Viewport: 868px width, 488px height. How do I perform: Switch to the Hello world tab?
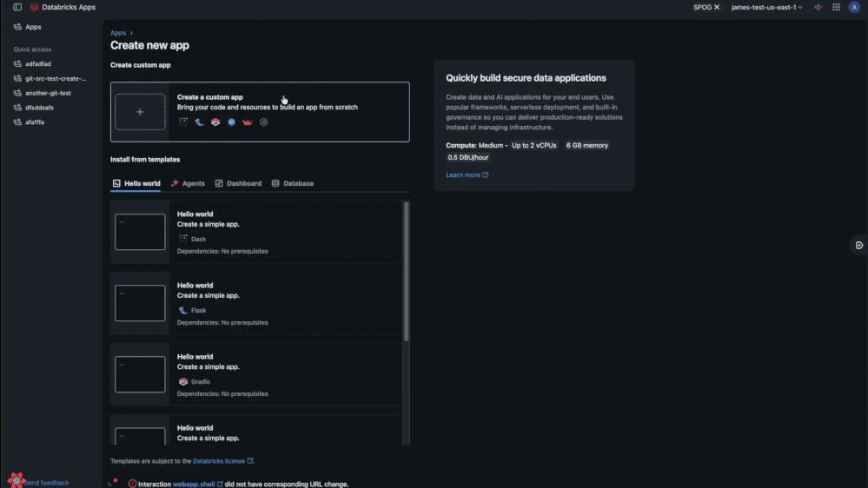click(136, 183)
